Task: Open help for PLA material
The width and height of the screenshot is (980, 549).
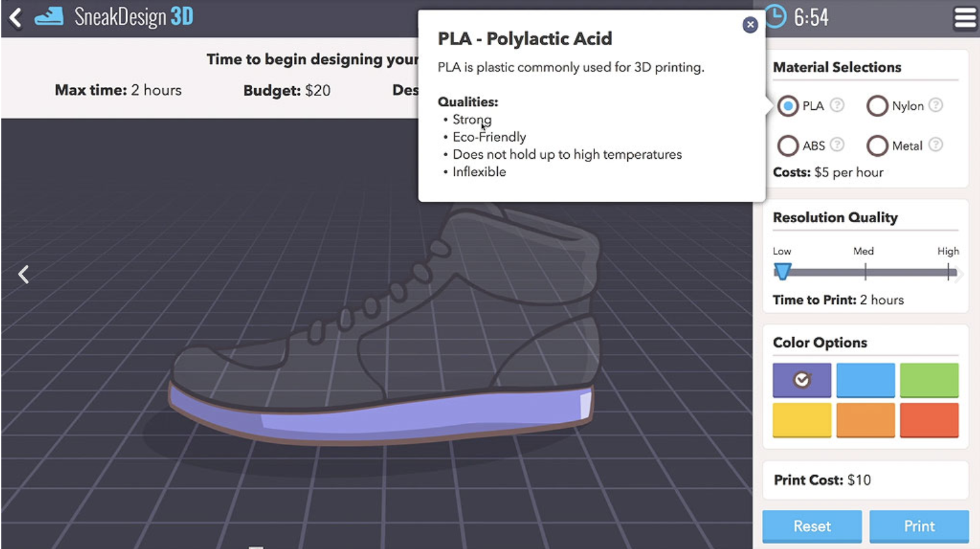Action: pyautogui.click(x=837, y=105)
